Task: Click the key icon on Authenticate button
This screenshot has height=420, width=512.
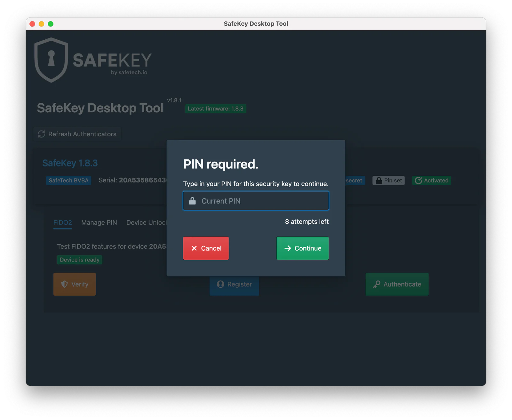Action: click(x=377, y=284)
